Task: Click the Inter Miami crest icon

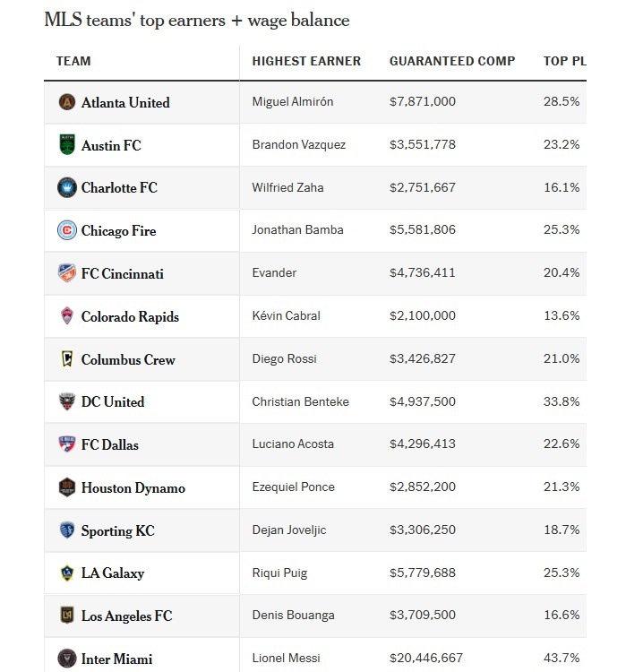Action: click(67, 659)
